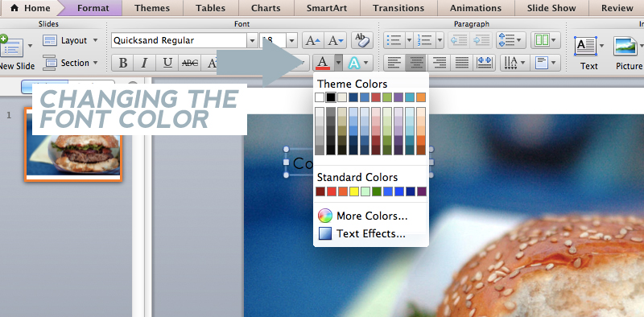Expand the font name dropdown list
Screen dimensions: 644x317
252,40
